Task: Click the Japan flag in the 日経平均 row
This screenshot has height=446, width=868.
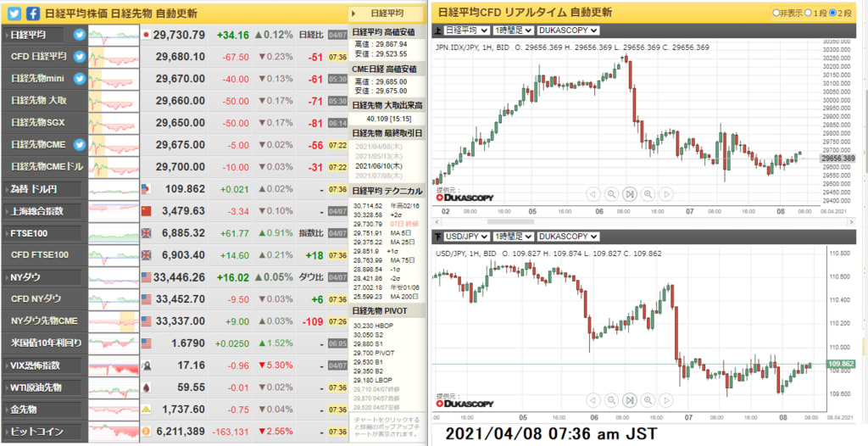Action: coord(146,35)
